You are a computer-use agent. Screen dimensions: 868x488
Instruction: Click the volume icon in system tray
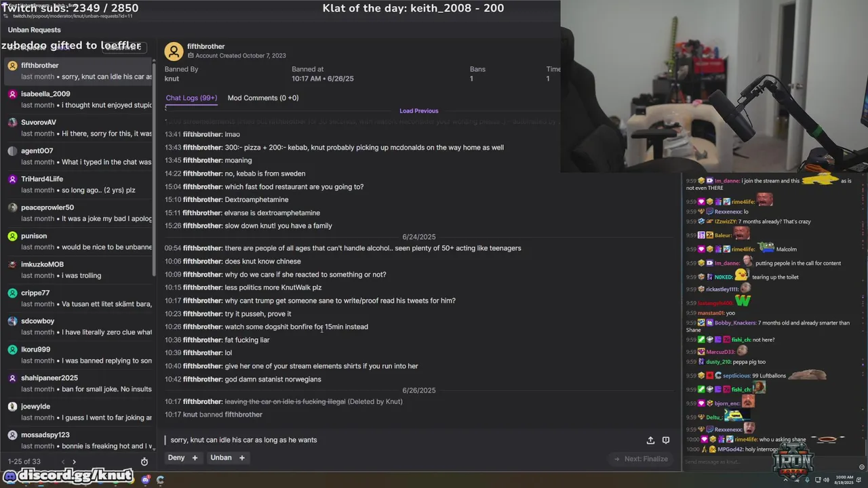tap(826, 479)
